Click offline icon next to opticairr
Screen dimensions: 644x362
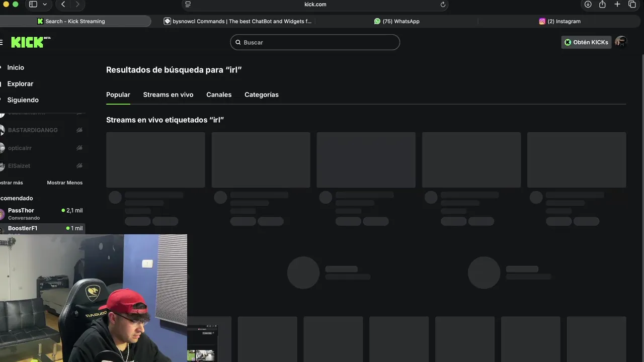79,148
